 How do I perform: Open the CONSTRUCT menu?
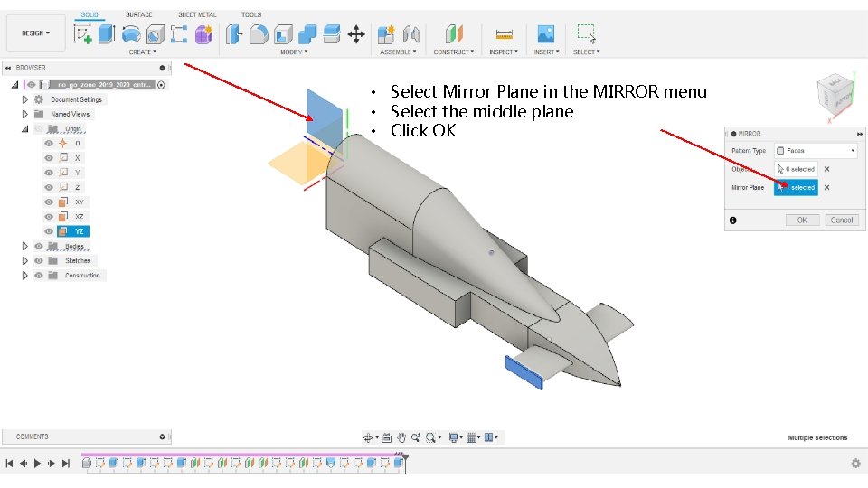click(x=453, y=52)
